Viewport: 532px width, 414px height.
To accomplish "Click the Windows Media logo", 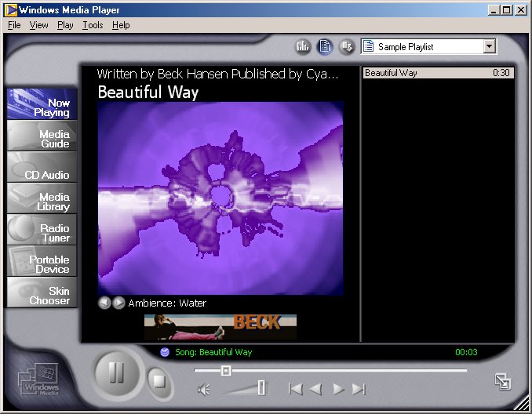I will pyautogui.click(x=38, y=379).
